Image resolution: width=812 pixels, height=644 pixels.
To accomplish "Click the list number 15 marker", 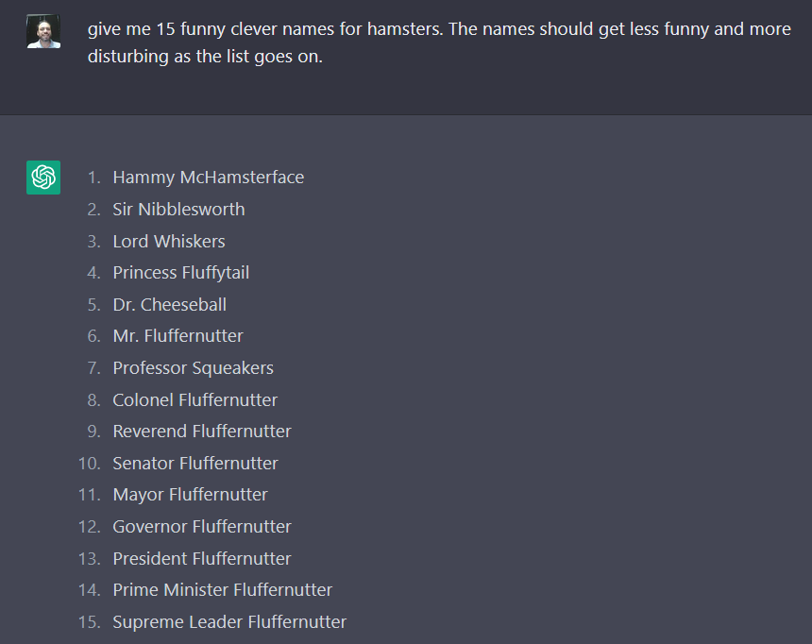I will tap(89, 622).
